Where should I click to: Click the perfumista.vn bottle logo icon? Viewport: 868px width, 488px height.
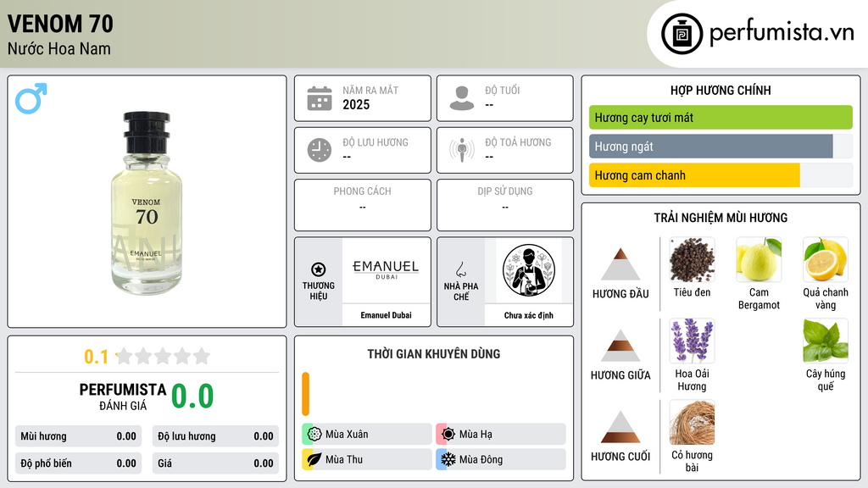[682, 34]
